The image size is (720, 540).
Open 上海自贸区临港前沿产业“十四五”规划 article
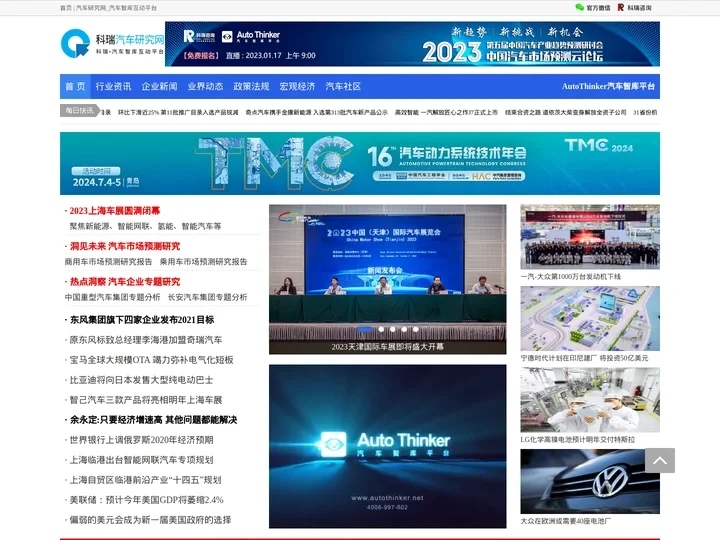pos(145,480)
